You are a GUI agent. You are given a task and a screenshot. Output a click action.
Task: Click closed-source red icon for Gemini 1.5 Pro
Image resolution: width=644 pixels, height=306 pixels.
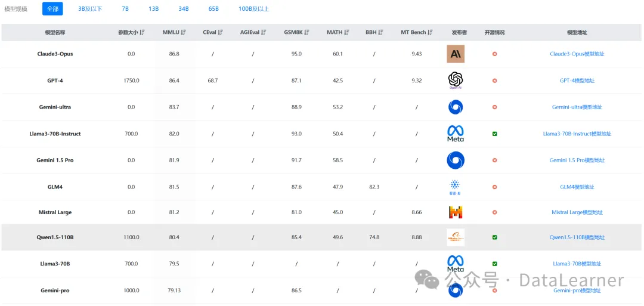point(494,160)
